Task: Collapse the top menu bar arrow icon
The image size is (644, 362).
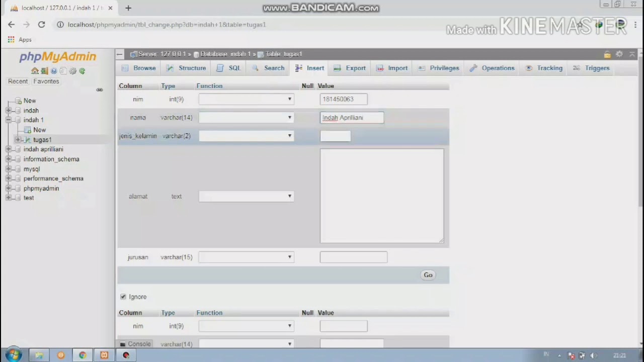Action: [632, 54]
